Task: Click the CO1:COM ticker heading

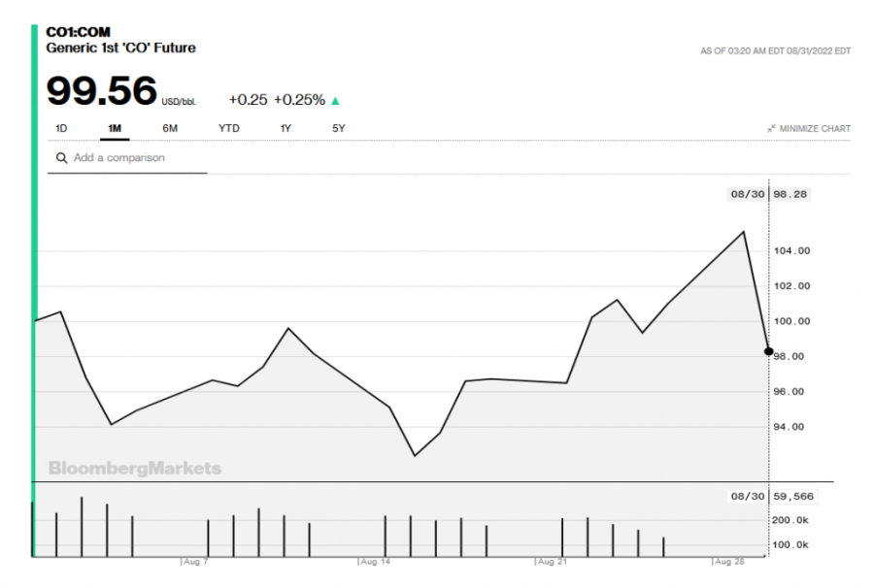Action: [x=79, y=32]
